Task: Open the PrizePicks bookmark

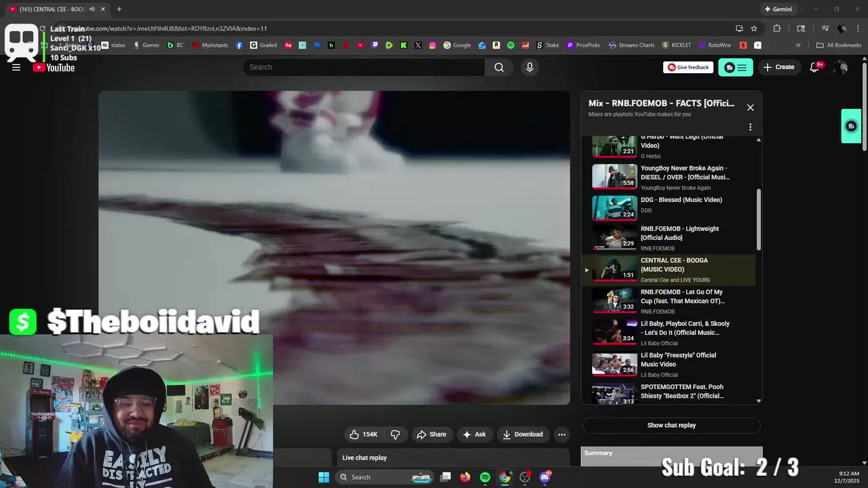Action: point(583,45)
